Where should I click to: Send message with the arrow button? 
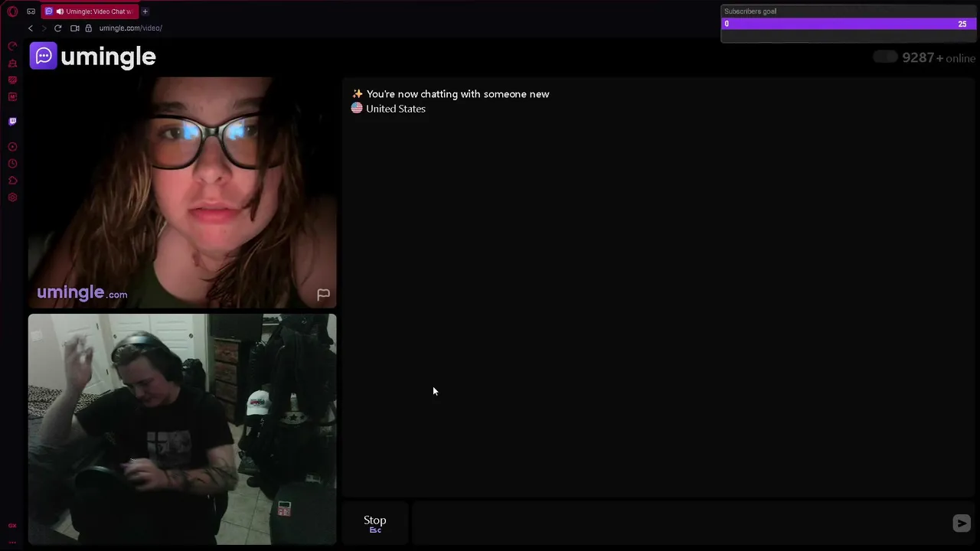pos(962,523)
